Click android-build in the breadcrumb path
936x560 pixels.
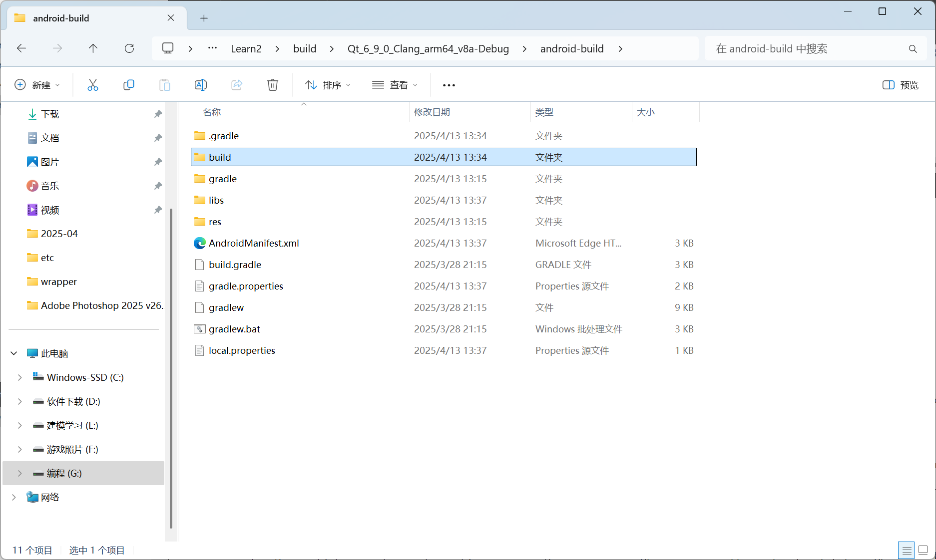572,49
